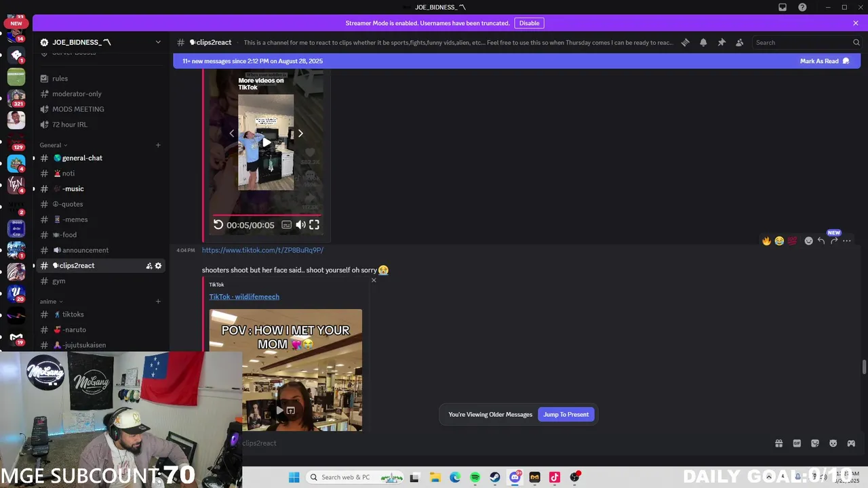The width and height of the screenshot is (868, 488).
Task: React with the fire emoji
Action: tap(766, 241)
